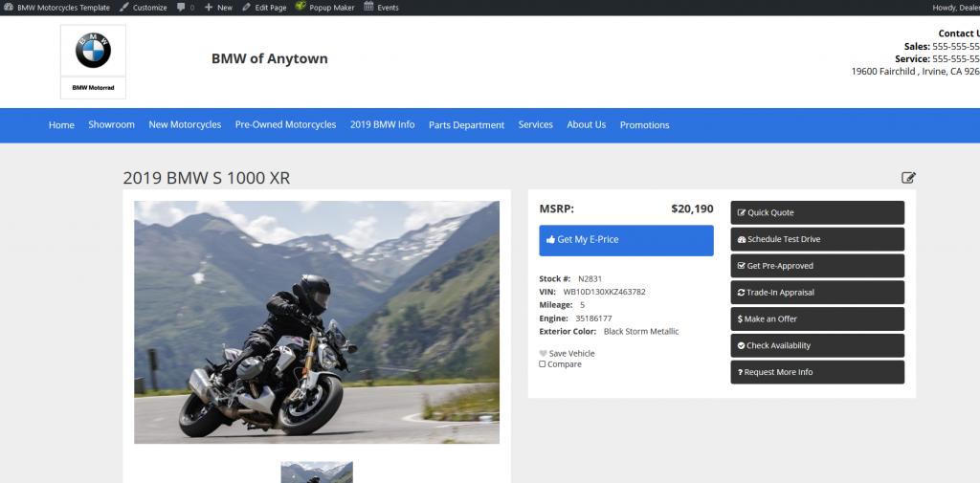The image size is (980, 483).
Task: Open the Services menu item
Action: [x=536, y=125]
